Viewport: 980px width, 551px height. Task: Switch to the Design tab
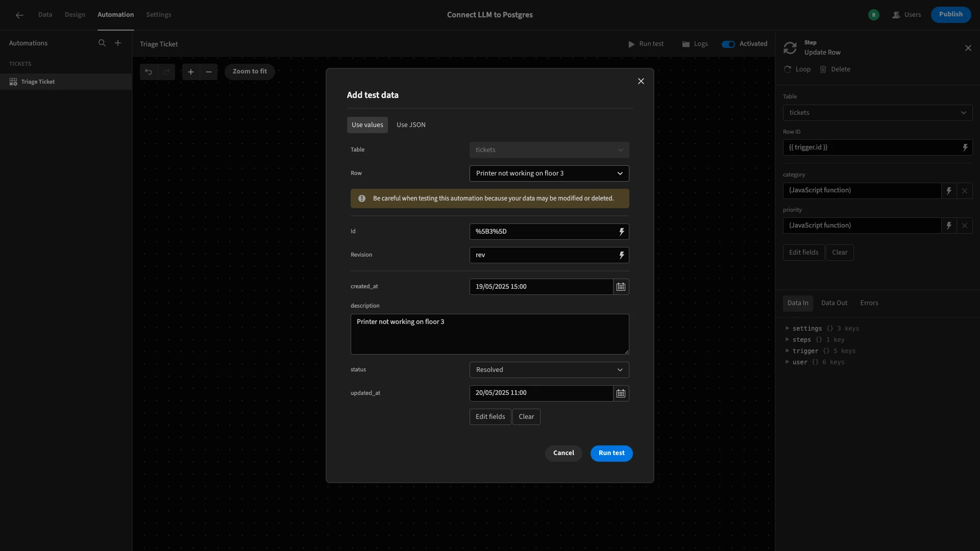(x=75, y=15)
